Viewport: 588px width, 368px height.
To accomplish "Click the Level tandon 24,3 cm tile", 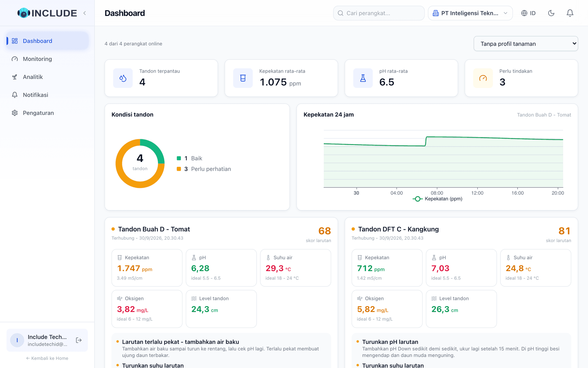I will (x=221, y=309).
